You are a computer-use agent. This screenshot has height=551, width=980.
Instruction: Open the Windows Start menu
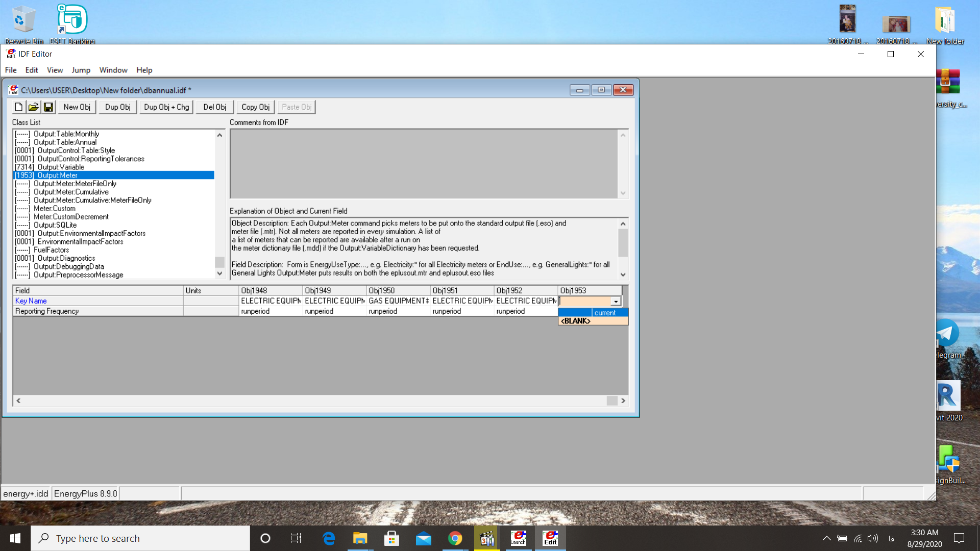pyautogui.click(x=15, y=538)
